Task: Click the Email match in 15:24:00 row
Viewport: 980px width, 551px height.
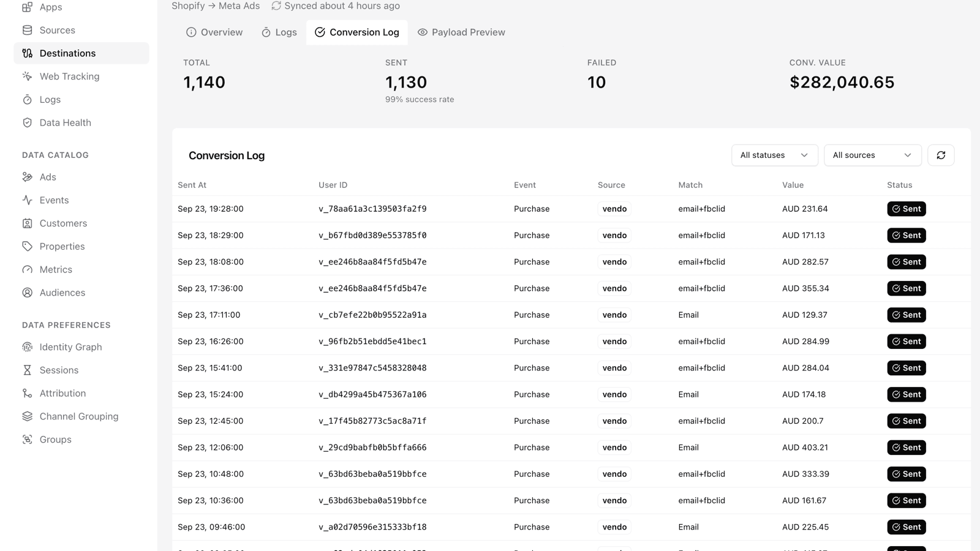Action: 688,394
